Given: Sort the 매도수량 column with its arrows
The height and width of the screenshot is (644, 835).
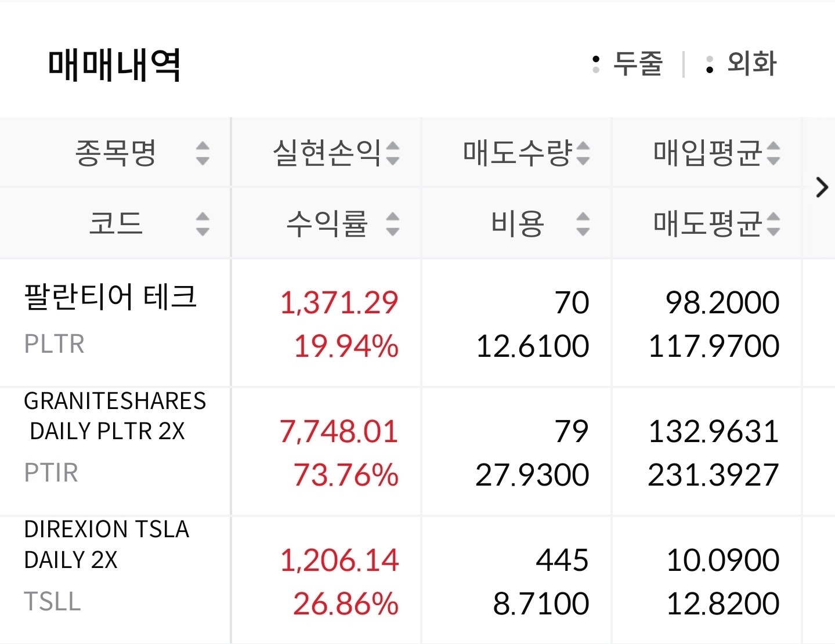Looking at the screenshot, I should coord(583,153).
